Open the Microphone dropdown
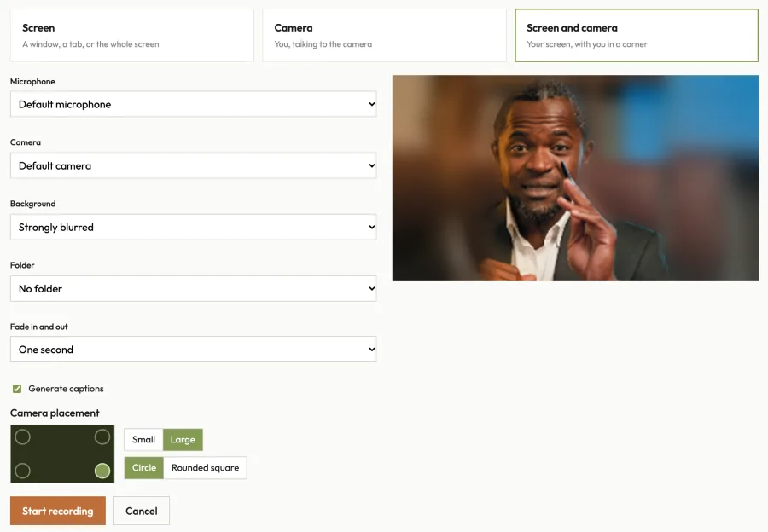768x532 pixels. [194, 104]
